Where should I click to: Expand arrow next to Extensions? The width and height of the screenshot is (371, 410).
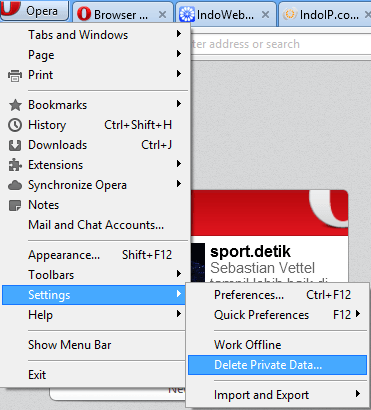pyautogui.click(x=179, y=164)
